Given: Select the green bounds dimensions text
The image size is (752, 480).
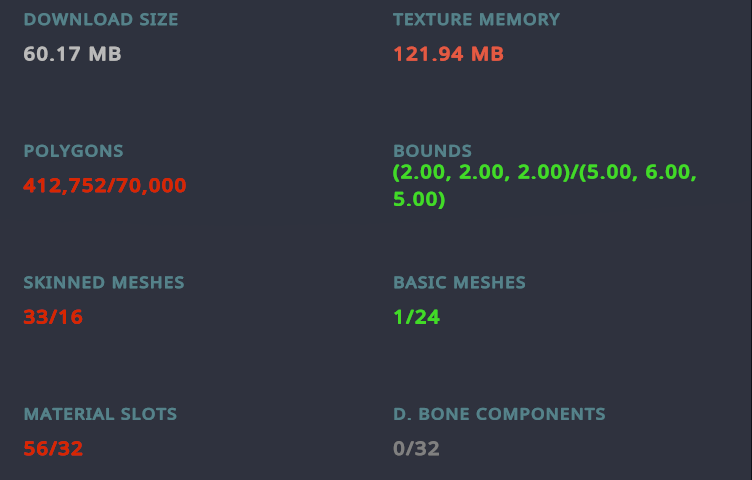Looking at the screenshot, I should point(545,186).
